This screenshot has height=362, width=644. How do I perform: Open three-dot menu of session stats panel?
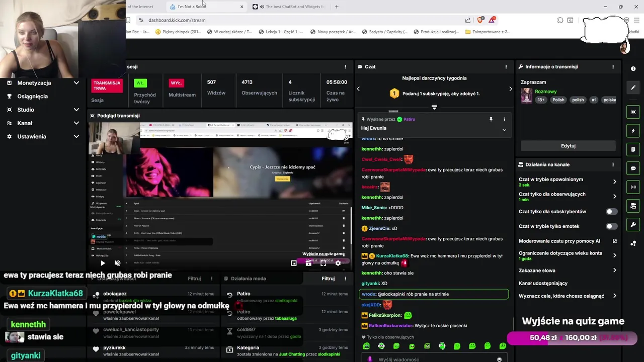click(345, 66)
